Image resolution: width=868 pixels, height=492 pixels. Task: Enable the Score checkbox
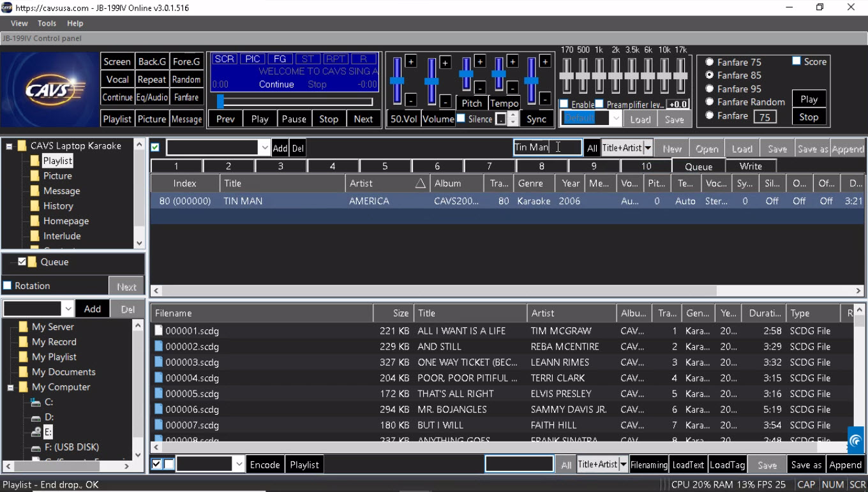point(797,61)
